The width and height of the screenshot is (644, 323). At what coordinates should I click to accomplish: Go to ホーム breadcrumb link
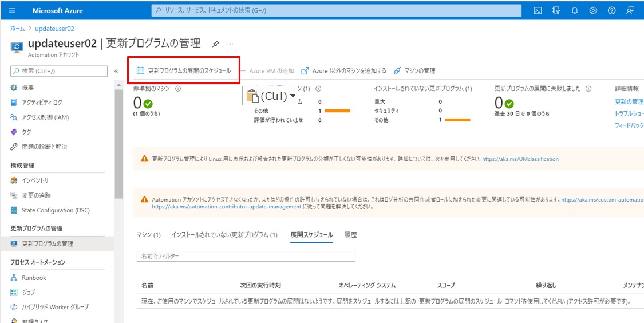tap(18, 29)
